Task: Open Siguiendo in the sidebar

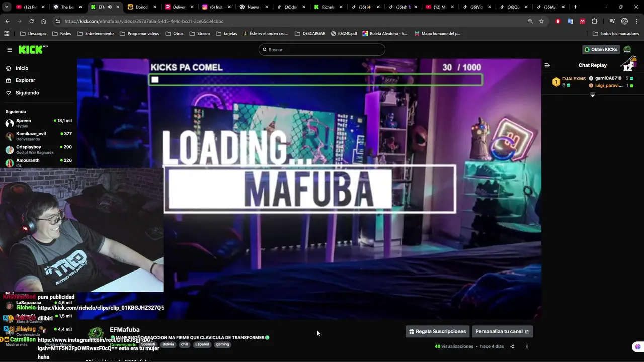Action: 27,93
